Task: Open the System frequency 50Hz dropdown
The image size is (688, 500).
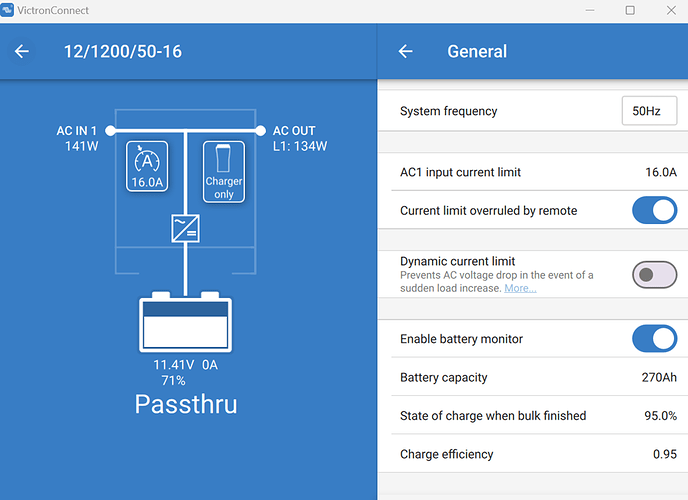Action: pyautogui.click(x=649, y=111)
